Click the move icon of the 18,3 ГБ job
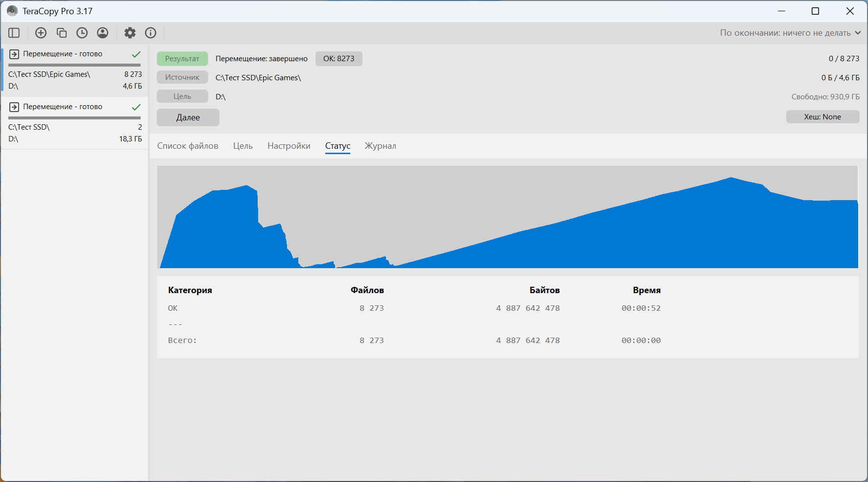The width and height of the screenshot is (868, 482). 14,107
